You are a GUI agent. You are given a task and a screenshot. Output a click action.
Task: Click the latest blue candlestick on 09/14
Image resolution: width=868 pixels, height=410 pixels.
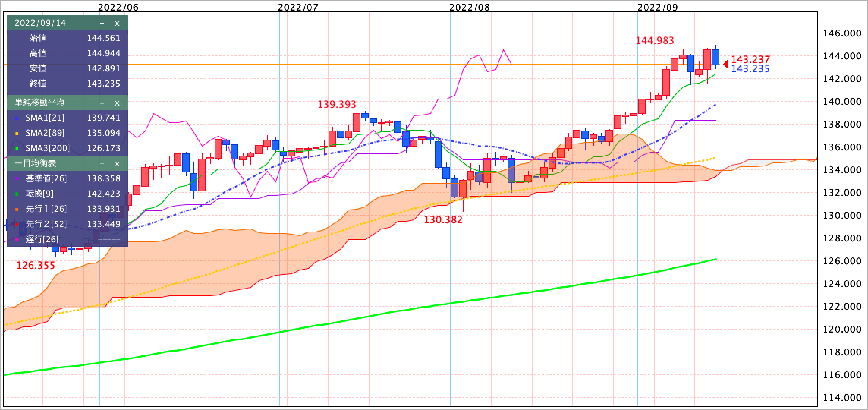pyautogui.click(x=715, y=57)
